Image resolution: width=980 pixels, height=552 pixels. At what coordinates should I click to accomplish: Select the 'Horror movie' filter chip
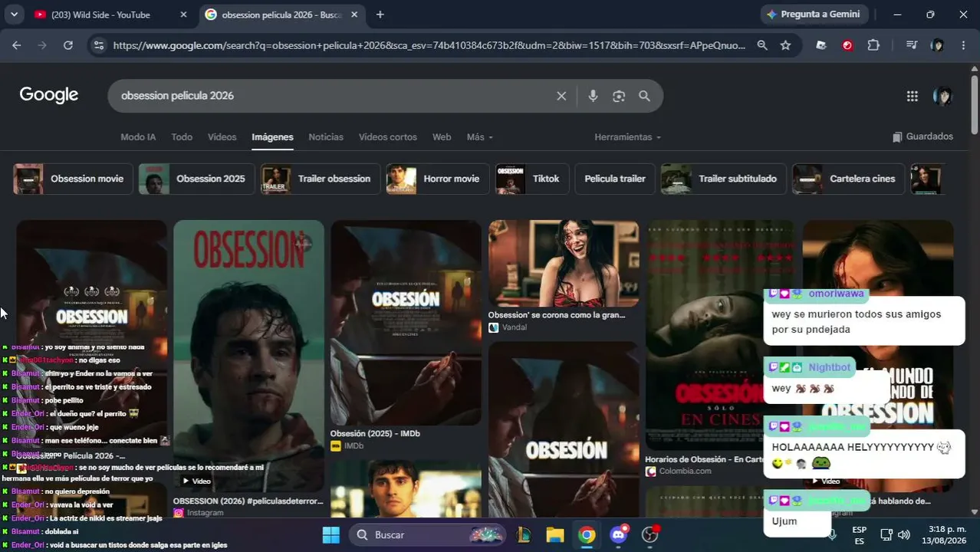click(x=437, y=179)
